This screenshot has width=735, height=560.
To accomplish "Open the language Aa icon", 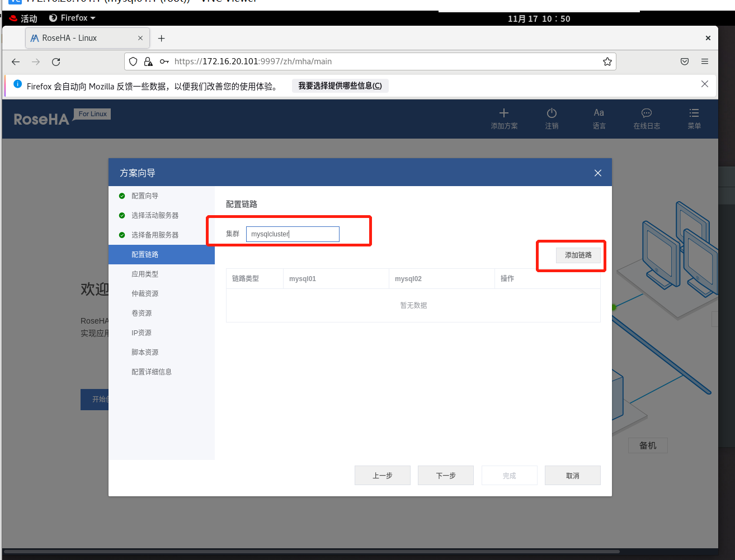I will click(x=599, y=113).
